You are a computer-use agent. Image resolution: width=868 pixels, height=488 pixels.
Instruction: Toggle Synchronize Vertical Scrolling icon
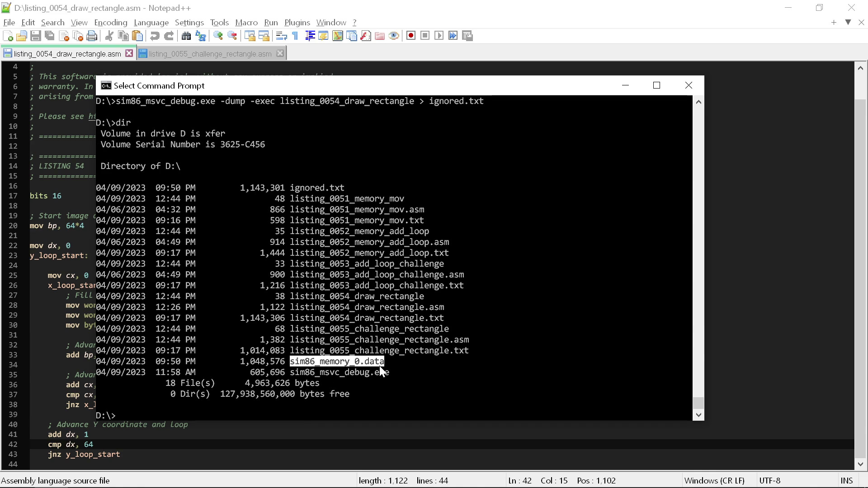250,35
